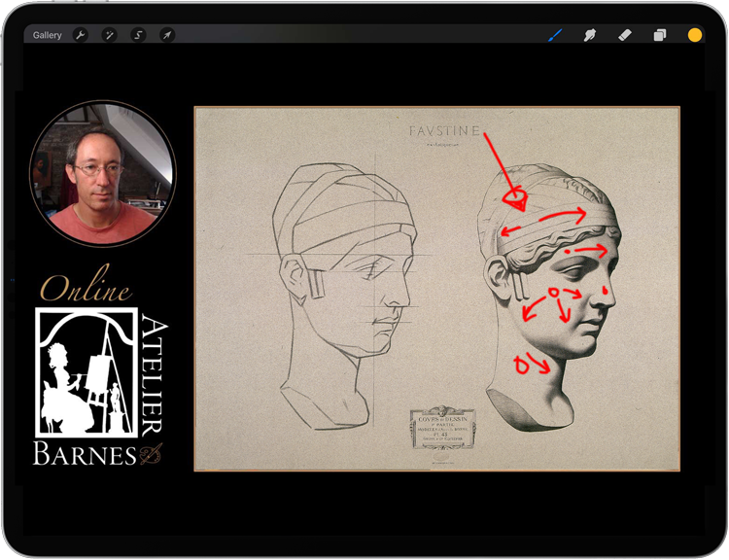Select the Transform arrow tool
This screenshot has width=729, height=560.
click(167, 35)
